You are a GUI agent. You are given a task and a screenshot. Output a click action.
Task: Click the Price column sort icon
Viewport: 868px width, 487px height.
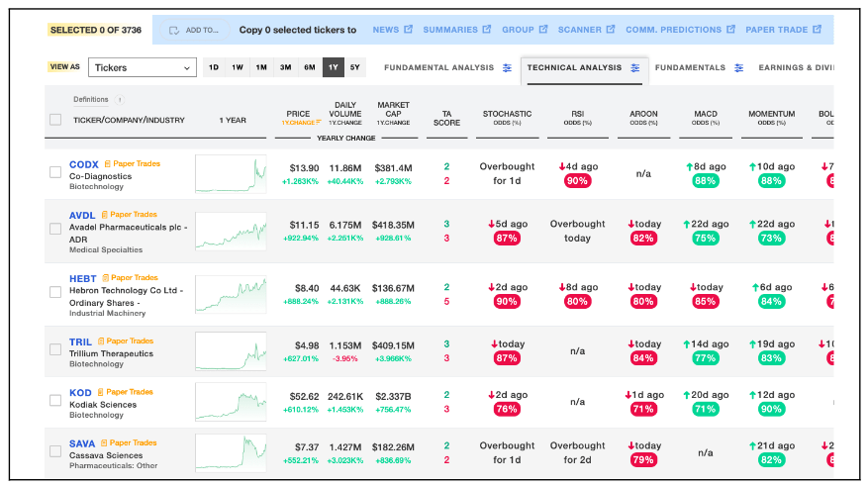319,123
